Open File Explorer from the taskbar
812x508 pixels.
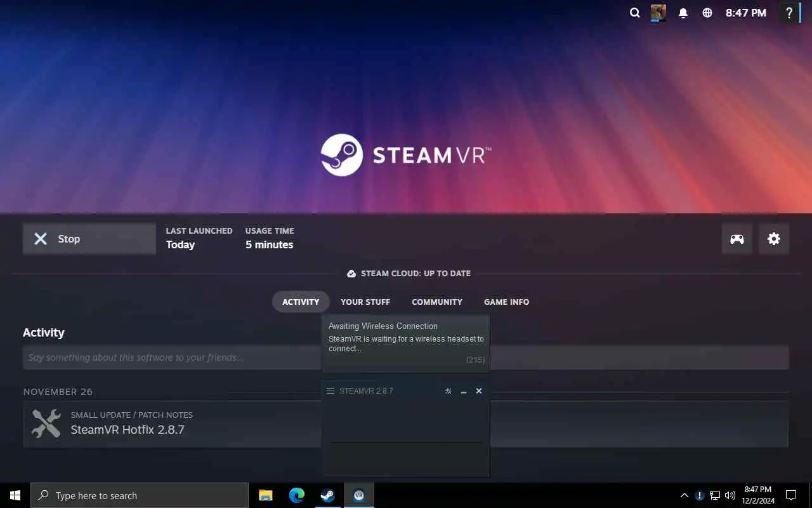[x=266, y=495]
